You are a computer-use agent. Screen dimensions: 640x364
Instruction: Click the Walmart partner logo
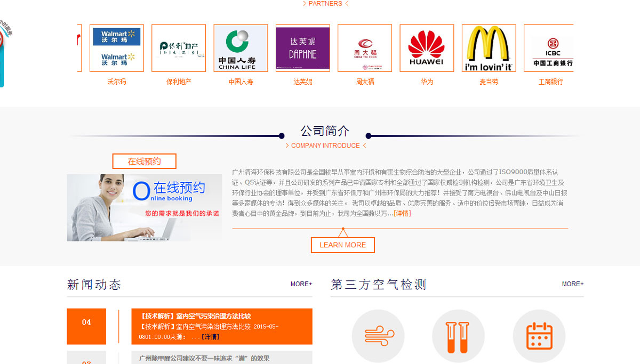click(117, 48)
